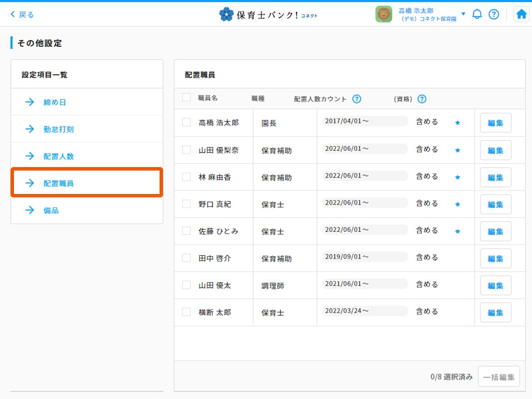Click help icon beside (資格) column
Viewport: 532px width, 399px height.
[x=422, y=99]
